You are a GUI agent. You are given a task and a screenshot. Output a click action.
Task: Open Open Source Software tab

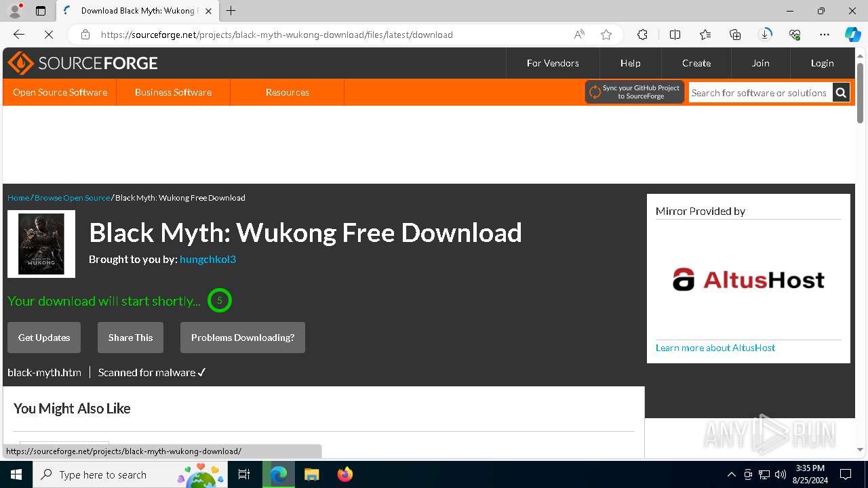click(x=60, y=92)
